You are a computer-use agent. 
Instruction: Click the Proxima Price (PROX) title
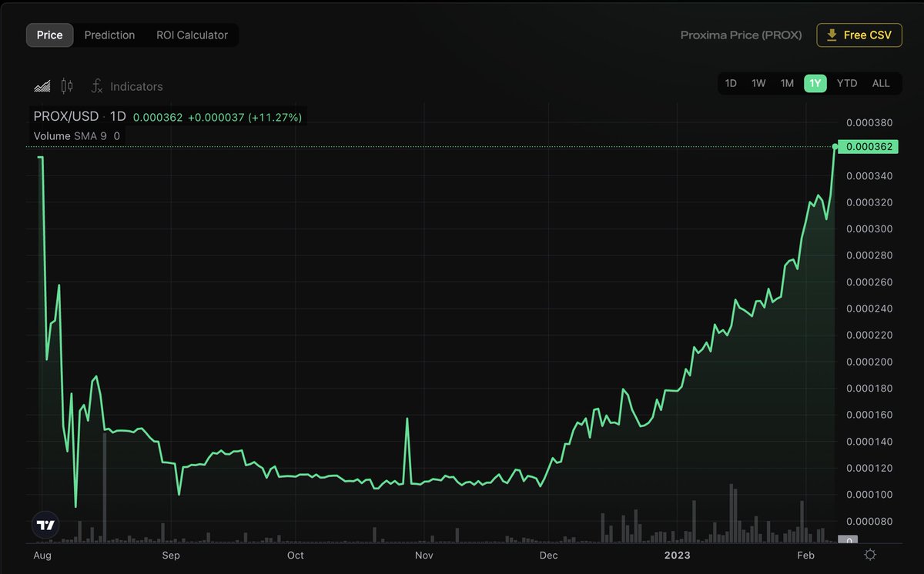[742, 35]
